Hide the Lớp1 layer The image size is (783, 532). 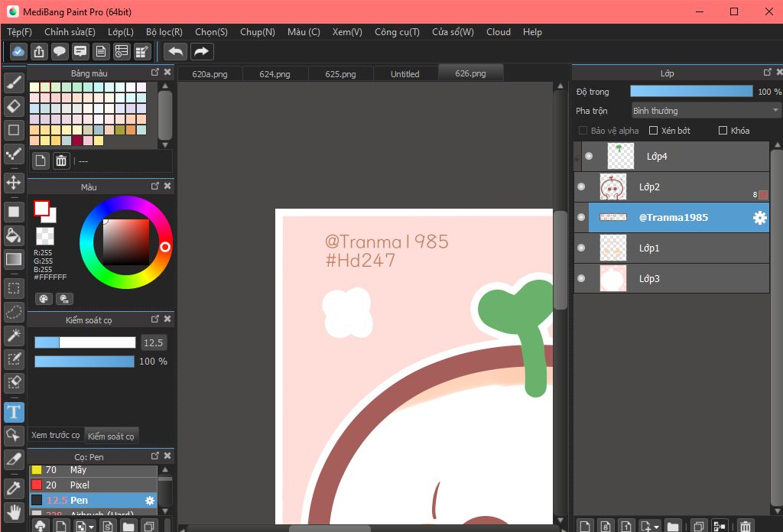581,248
